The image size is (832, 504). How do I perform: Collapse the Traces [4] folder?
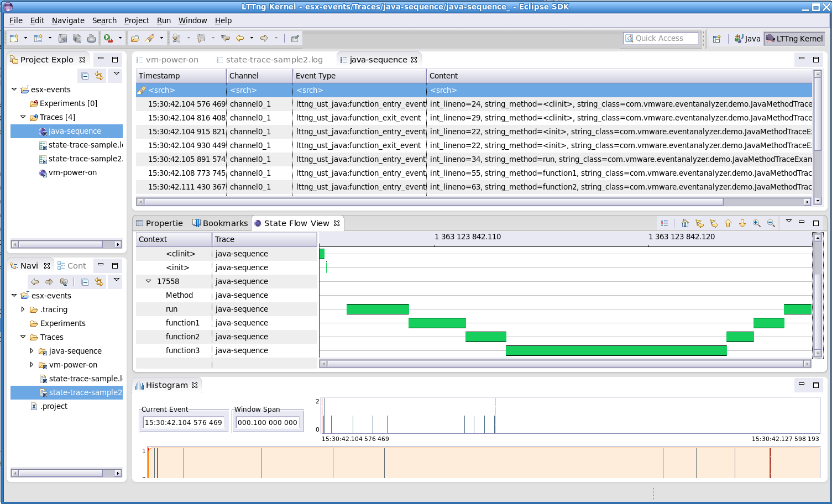23,117
